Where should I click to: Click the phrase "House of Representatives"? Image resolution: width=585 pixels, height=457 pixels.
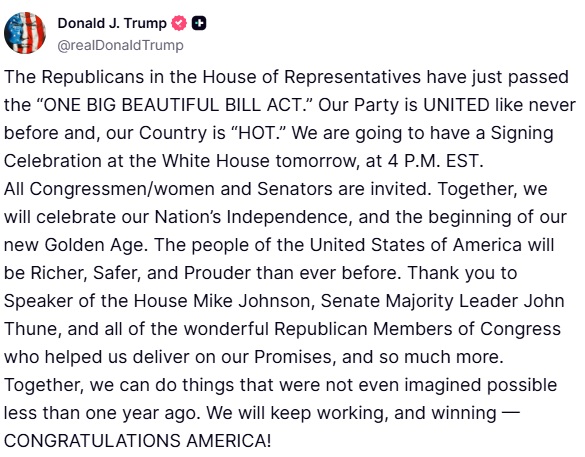click(312, 77)
